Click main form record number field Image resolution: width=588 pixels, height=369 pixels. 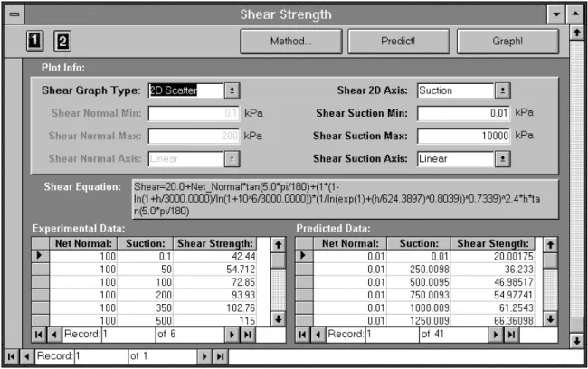(x=101, y=356)
